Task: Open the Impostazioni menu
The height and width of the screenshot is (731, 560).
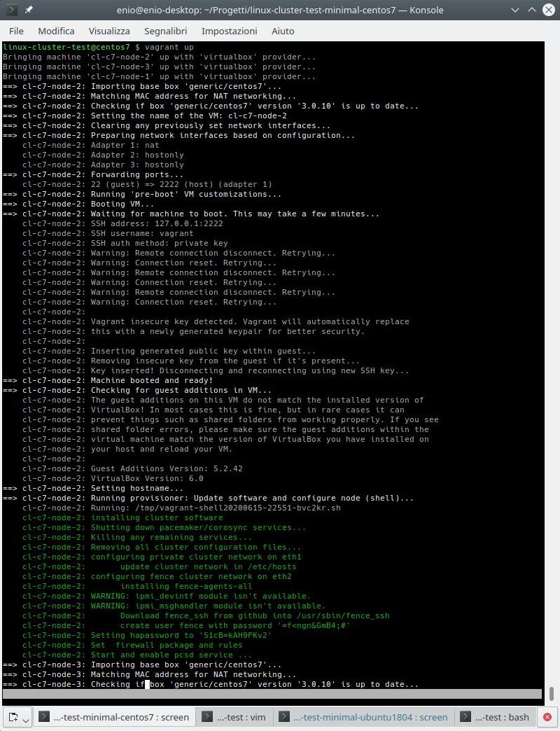Action: tap(229, 31)
